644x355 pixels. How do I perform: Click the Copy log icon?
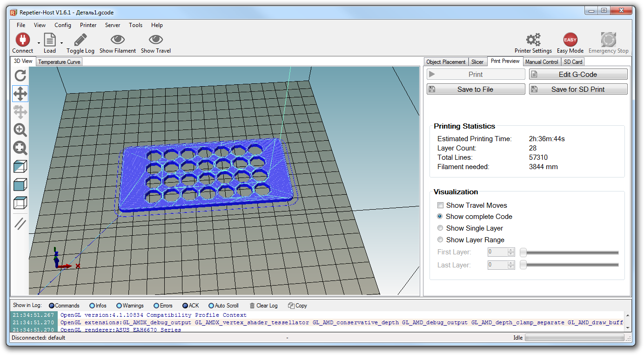point(291,306)
